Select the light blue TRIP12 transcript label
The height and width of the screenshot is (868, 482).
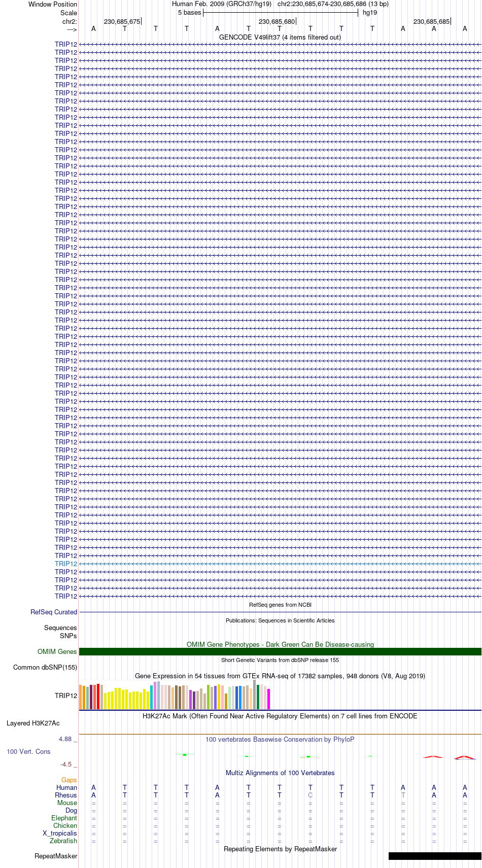pos(66,564)
